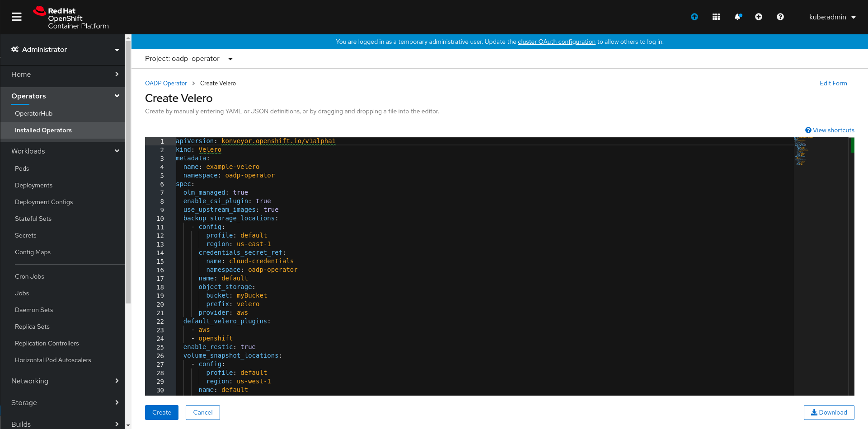Open the Project oadp-operator dropdown
Image resolution: width=868 pixels, height=429 pixels.
point(189,59)
